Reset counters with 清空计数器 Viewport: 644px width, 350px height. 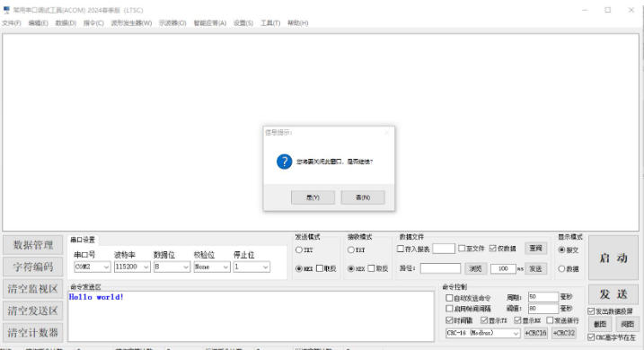pyautogui.click(x=33, y=332)
